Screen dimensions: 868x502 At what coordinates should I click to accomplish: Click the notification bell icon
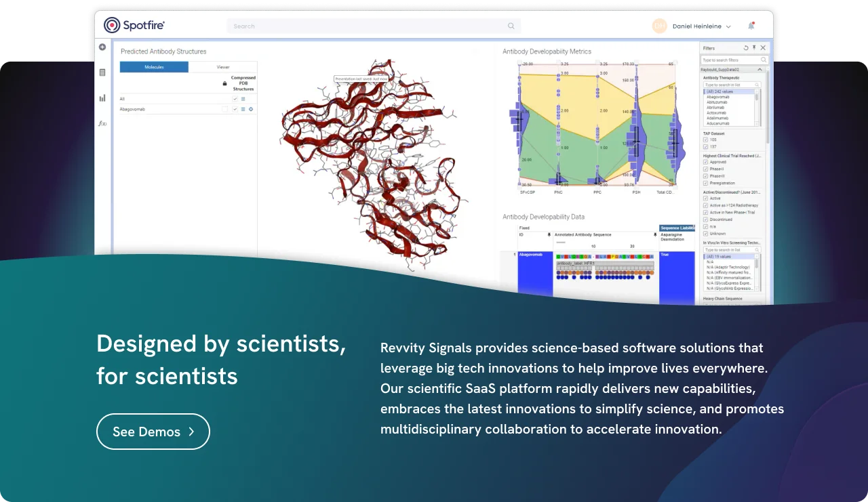click(751, 26)
